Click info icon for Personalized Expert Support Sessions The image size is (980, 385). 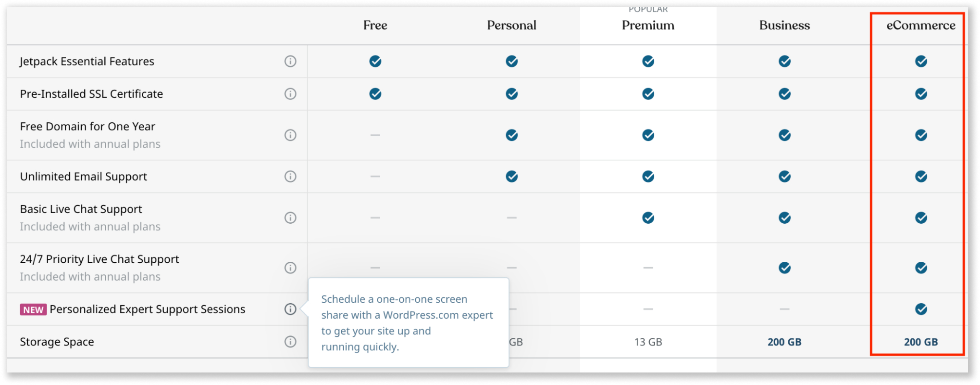290,309
